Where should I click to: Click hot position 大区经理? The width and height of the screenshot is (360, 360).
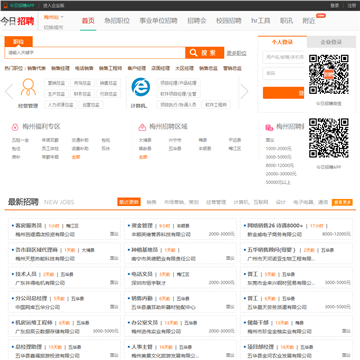(x=184, y=68)
